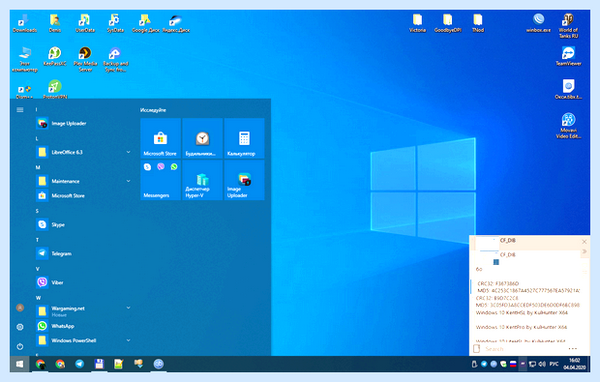This screenshot has height=382, width=600.
Task: Open the Denis user folder icon
Action: coord(55,23)
